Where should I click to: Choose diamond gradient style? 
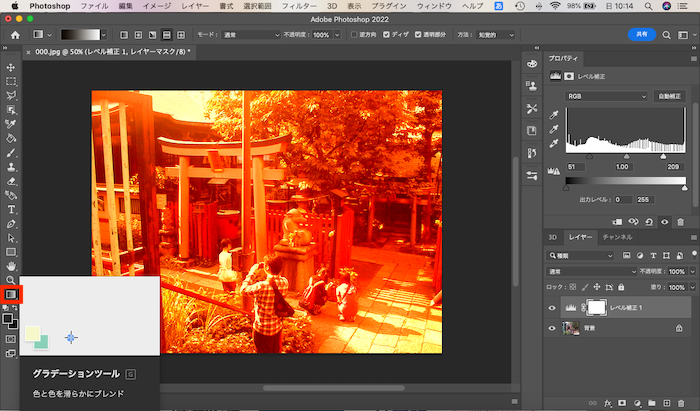coord(181,35)
